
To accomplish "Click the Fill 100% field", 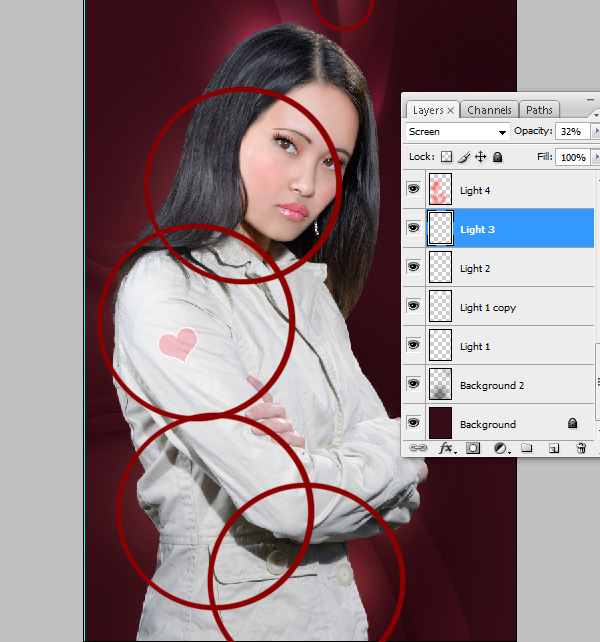I will click(572, 157).
